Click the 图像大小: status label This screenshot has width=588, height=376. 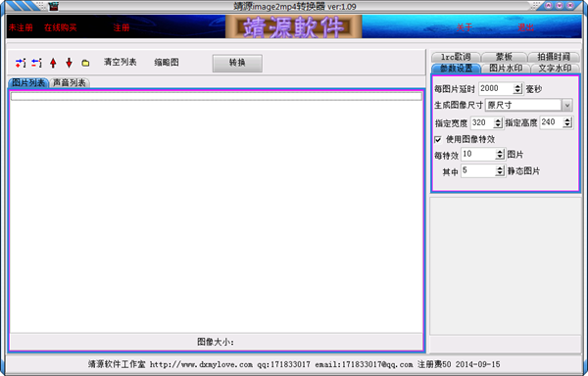click(x=216, y=342)
